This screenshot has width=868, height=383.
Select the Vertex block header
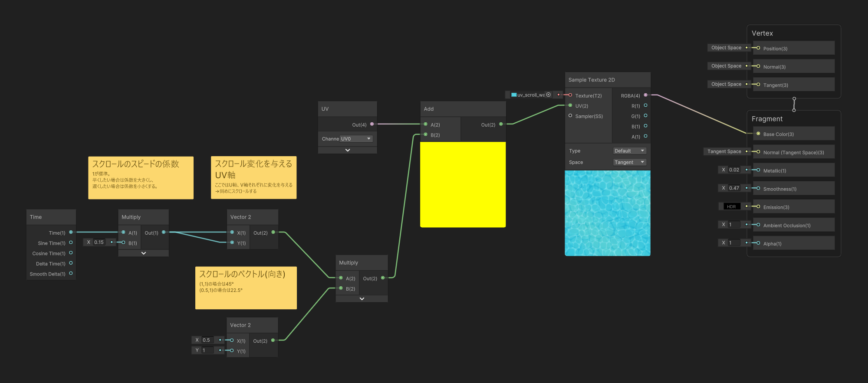pos(762,33)
